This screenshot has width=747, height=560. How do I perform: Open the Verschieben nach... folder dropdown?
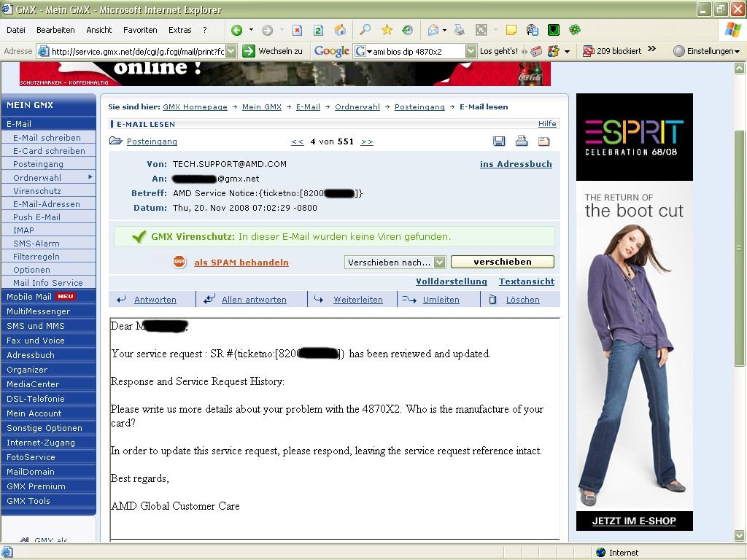[x=440, y=262]
